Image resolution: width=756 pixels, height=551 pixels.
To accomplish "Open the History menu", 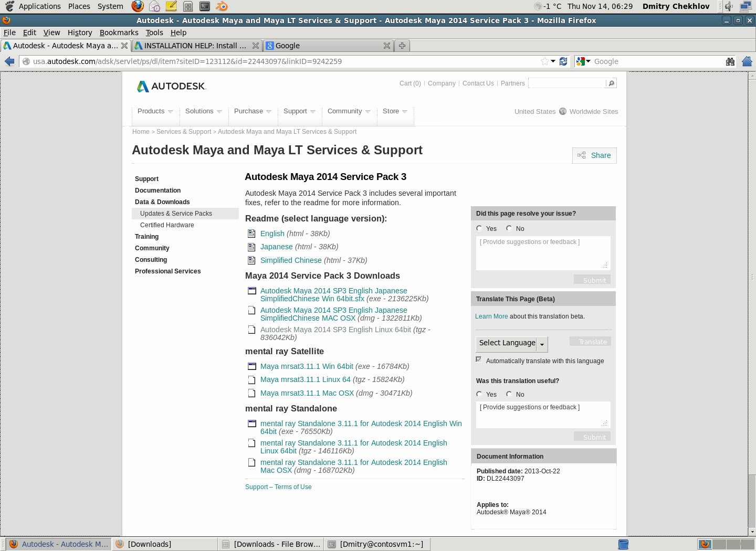I will [x=80, y=33].
